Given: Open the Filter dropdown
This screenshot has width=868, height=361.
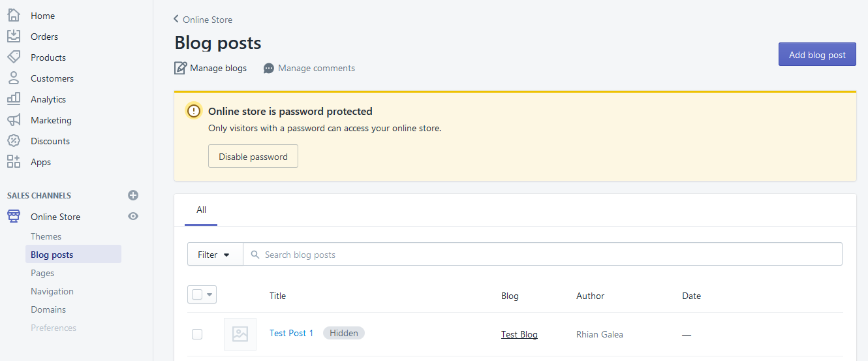Looking at the screenshot, I should (215, 255).
